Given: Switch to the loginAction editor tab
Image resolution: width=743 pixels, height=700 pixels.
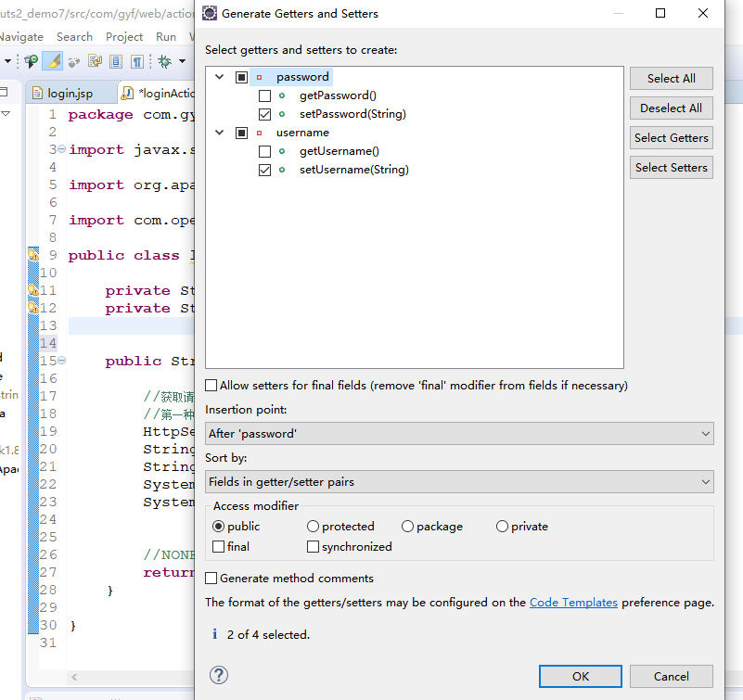Looking at the screenshot, I should (x=157, y=93).
